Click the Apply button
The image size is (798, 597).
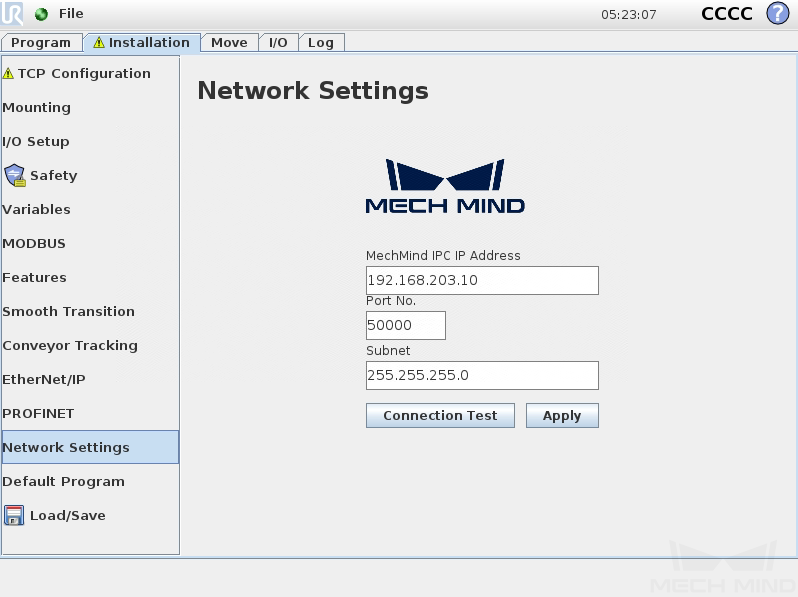[x=562, y=415]
